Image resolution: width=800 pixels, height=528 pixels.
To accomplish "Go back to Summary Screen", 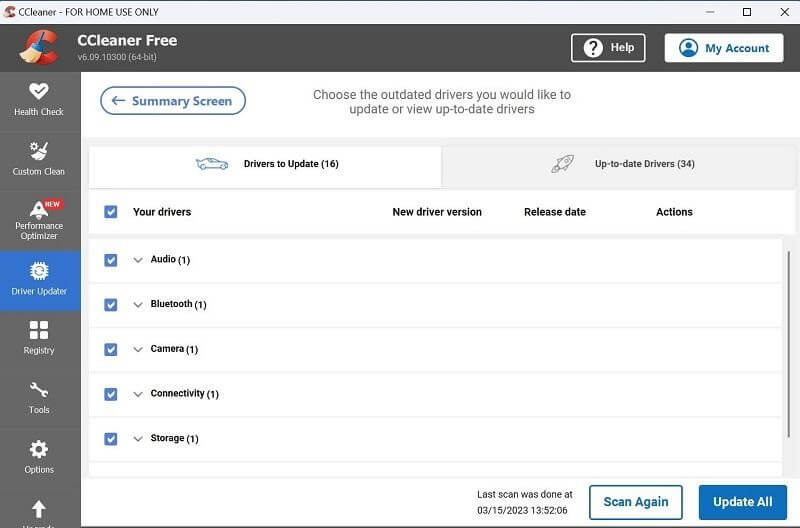I will (173, 101).
